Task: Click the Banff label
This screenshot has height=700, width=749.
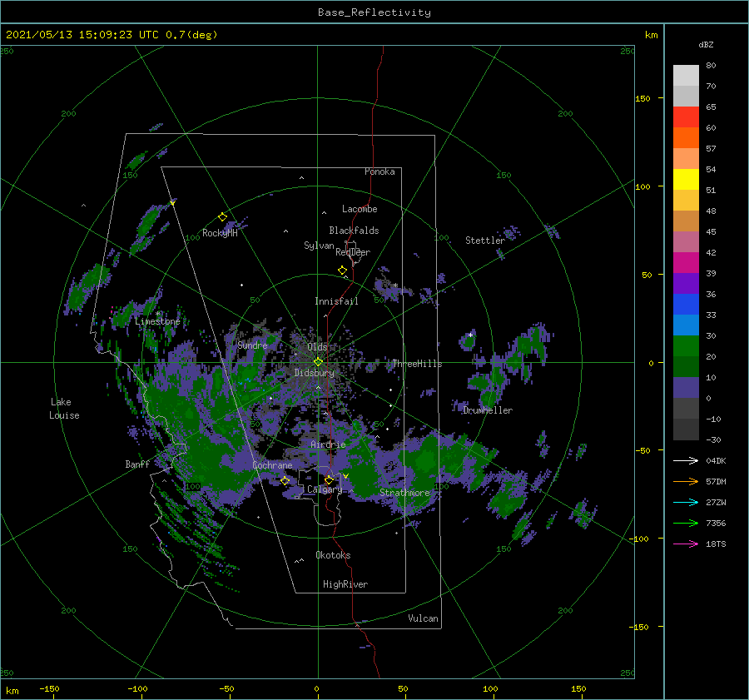Action: click(x=137, y=464)
